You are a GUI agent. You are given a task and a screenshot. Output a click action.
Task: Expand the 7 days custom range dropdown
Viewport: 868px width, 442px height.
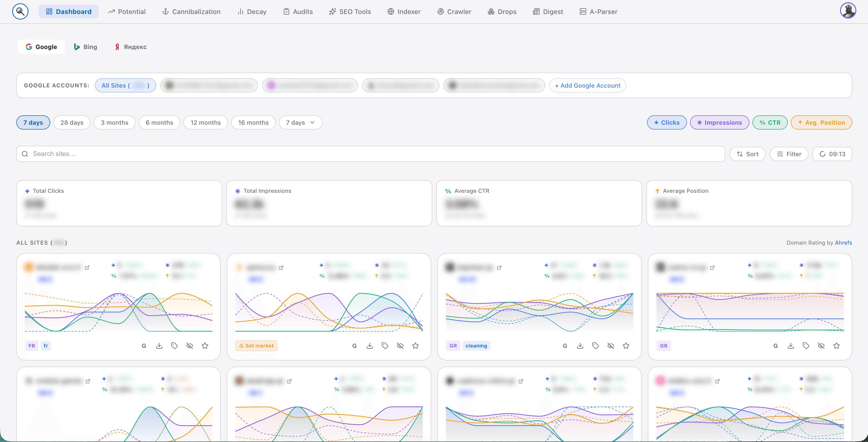pos(301,122)
